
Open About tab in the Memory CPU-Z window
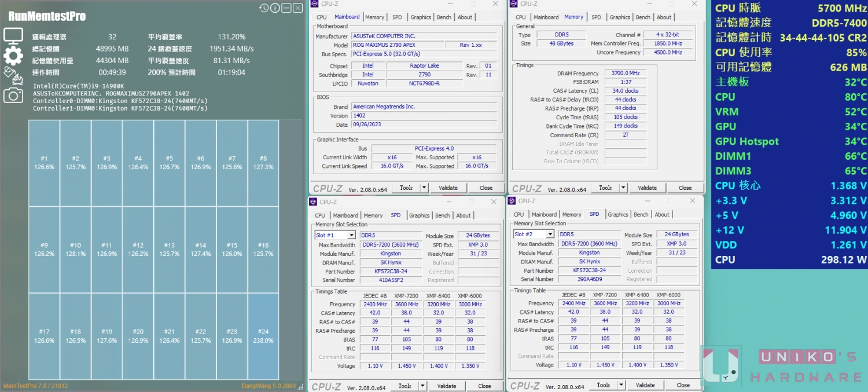pos(664,17)
